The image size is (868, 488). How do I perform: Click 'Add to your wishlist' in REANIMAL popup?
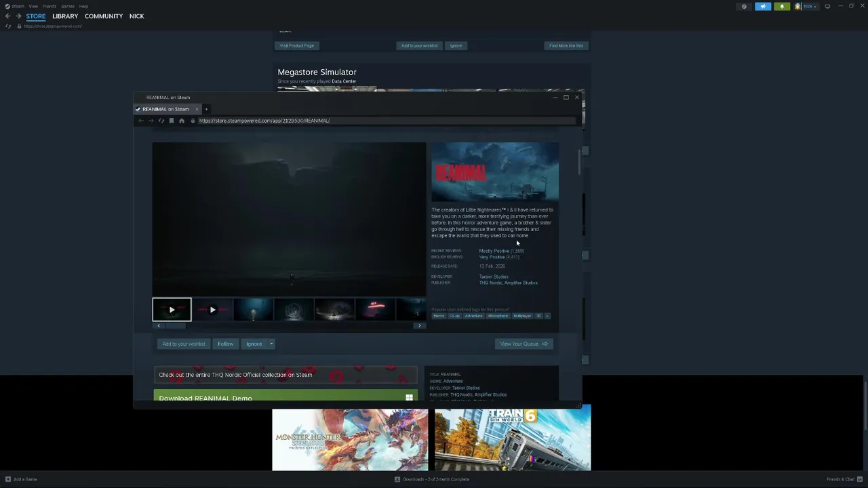coord(184,344)
